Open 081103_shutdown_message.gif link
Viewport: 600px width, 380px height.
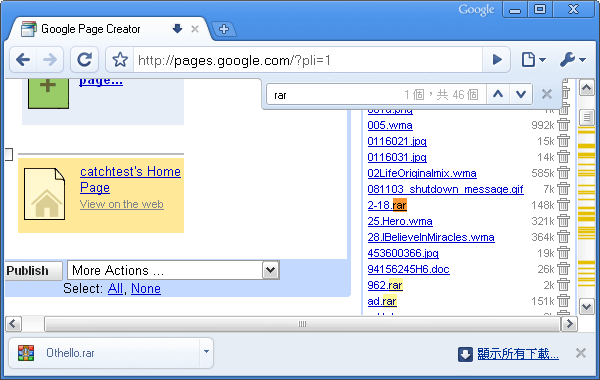pos(445,189)
